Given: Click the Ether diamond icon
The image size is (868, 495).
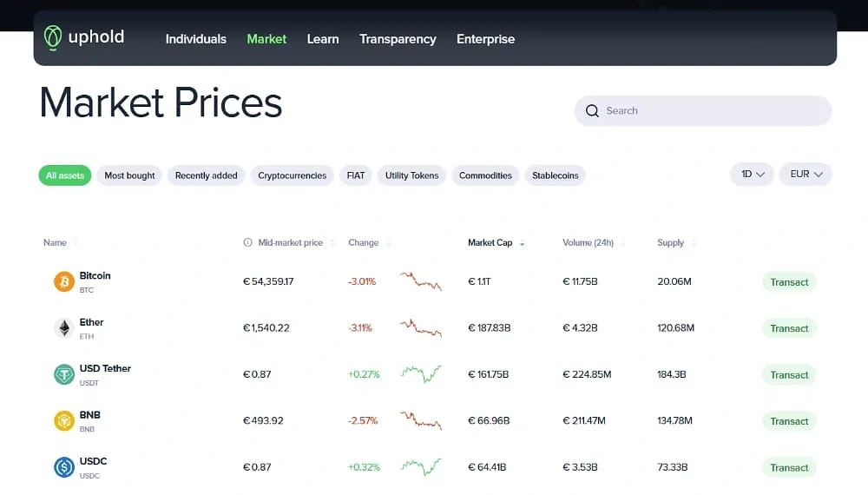Looking at the screenshot, I should click(64, 328).
